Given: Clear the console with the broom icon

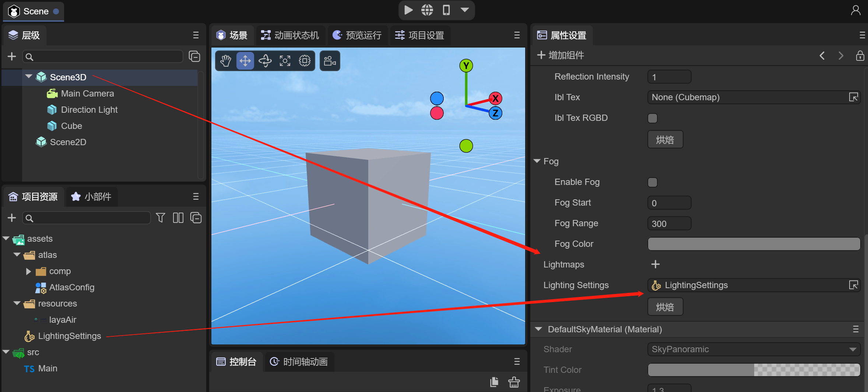Looking at the screenshot, I should (514, 382).
